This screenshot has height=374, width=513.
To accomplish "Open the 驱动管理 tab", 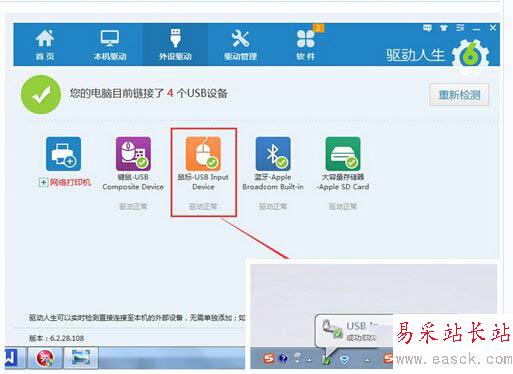I will (x=240, y=45).
